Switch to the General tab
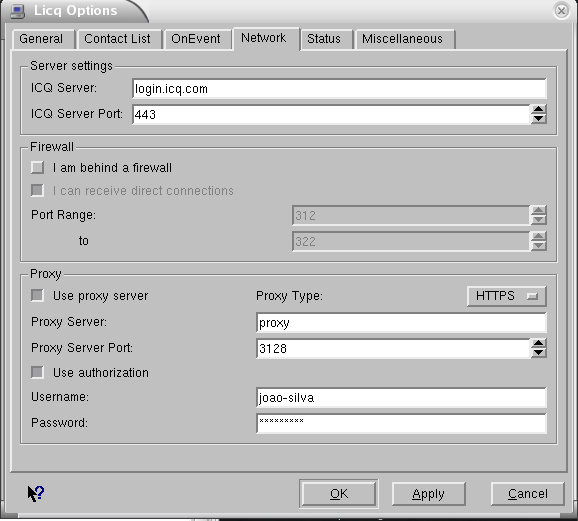 coord(44,39)
